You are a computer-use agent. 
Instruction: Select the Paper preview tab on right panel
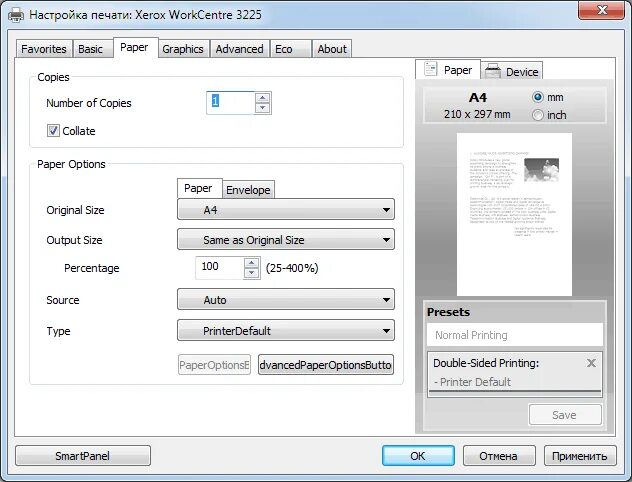coord(448,70)
